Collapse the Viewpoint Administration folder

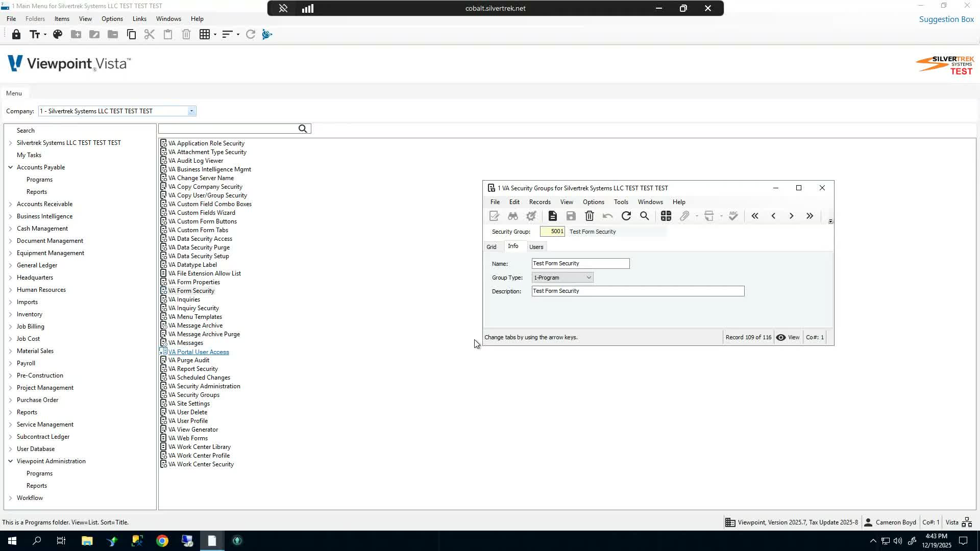pos(11,461)
